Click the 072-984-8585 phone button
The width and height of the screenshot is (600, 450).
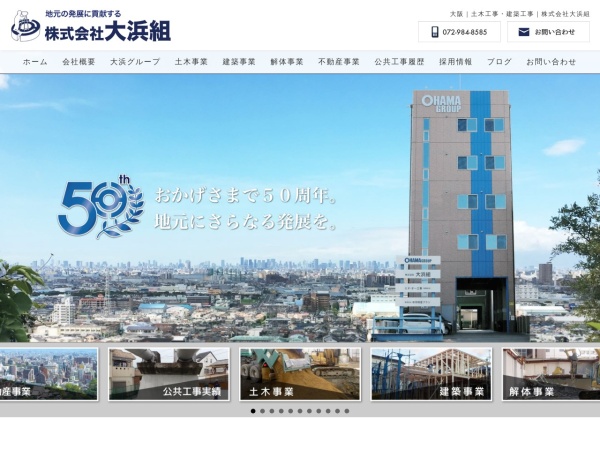tap(459, 32)
